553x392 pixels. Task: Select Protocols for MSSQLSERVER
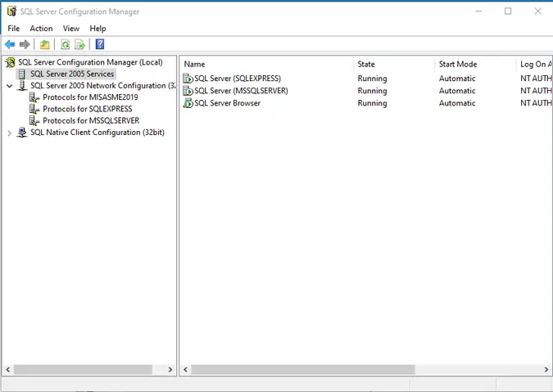click(x=91, y=120)
